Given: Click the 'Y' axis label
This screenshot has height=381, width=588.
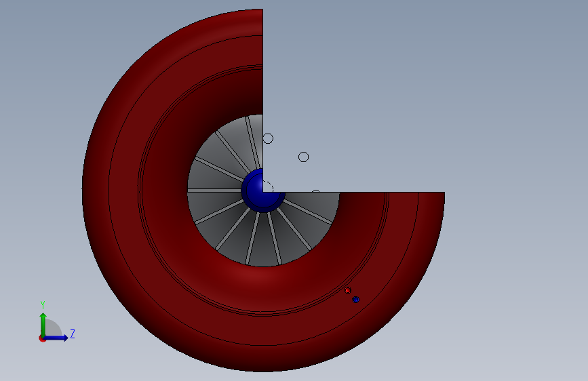Looking at the screenshot, I should 43,305.
